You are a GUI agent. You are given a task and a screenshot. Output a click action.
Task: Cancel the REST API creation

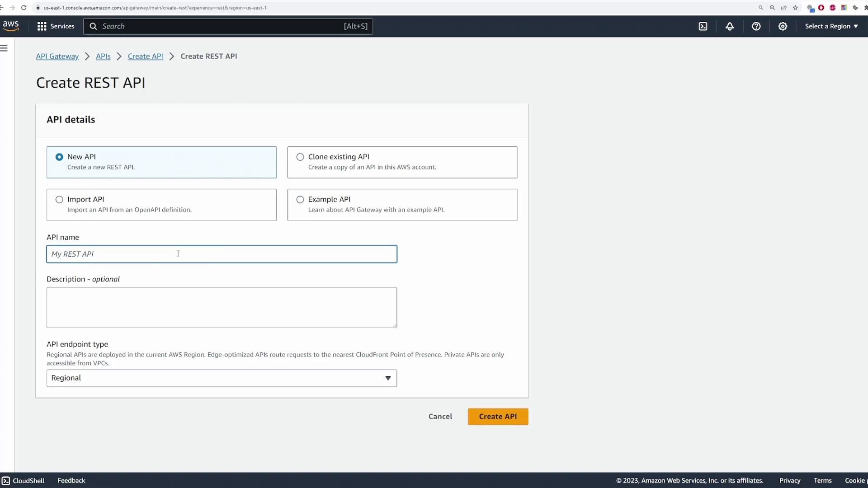pos(440,416)
